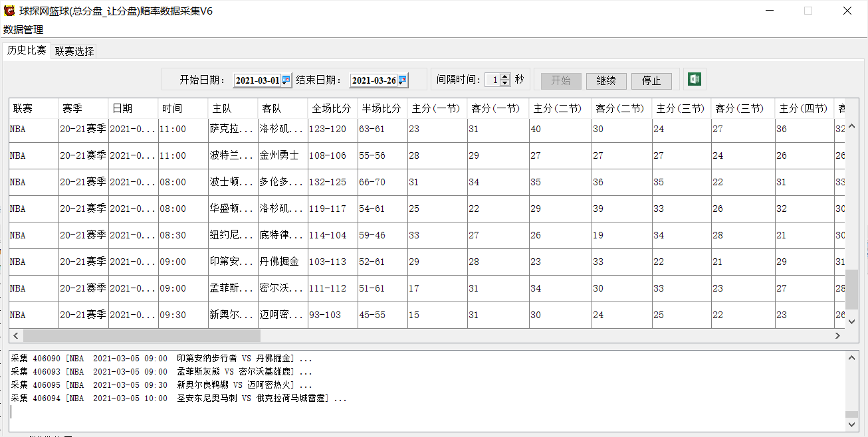Open the start date calendar dropdown
868x437 pixels.
(x=286, y=80)
